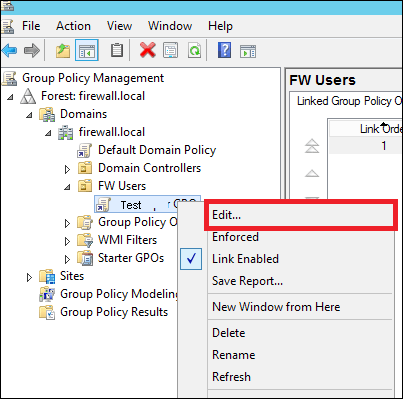Collapse the Forest firewall.local node
The height and width of the screenshot is (399, 403).
11,97
